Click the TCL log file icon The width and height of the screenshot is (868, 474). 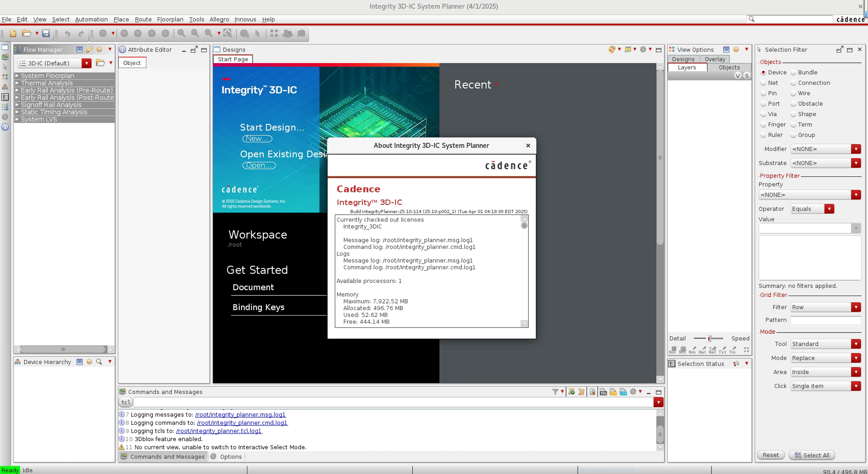pos(603,392)
